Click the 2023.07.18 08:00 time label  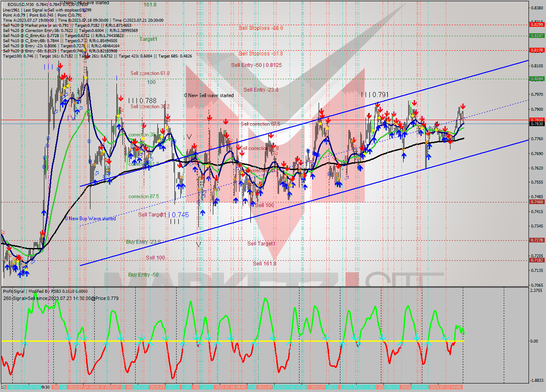[x=230, y=387]
